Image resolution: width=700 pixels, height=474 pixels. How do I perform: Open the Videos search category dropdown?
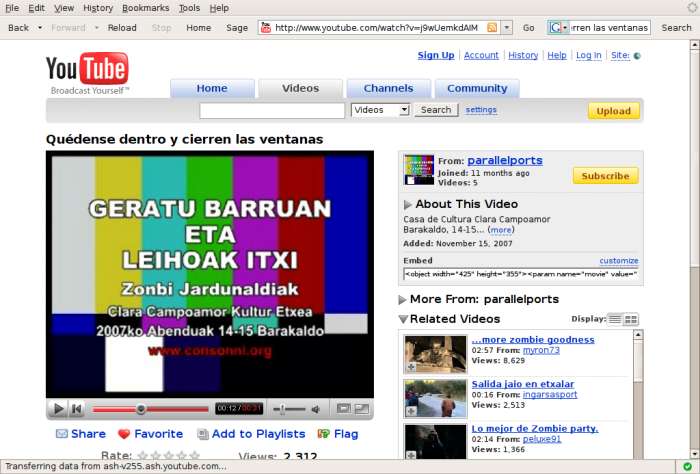click(x=381, y=110)
